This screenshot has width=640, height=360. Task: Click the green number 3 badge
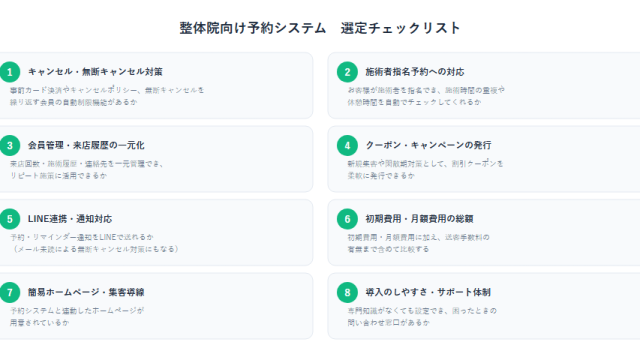pyautogui.click(x=10, y=146)
